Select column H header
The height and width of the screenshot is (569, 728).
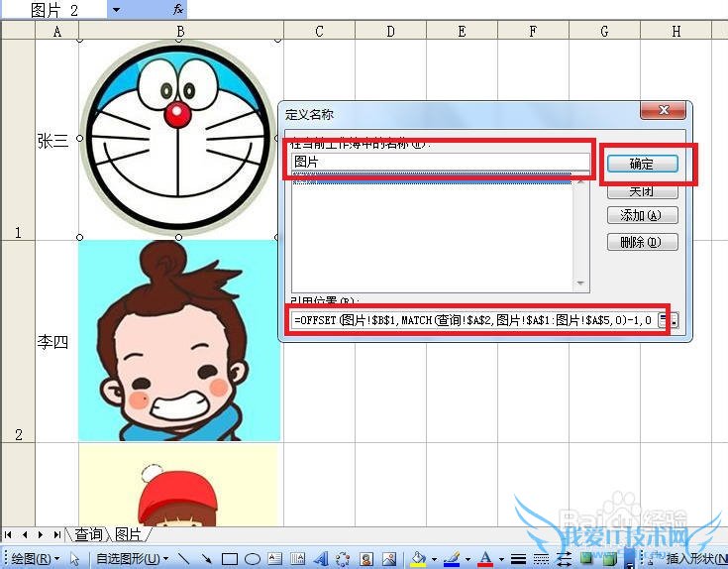pos(676,31)
